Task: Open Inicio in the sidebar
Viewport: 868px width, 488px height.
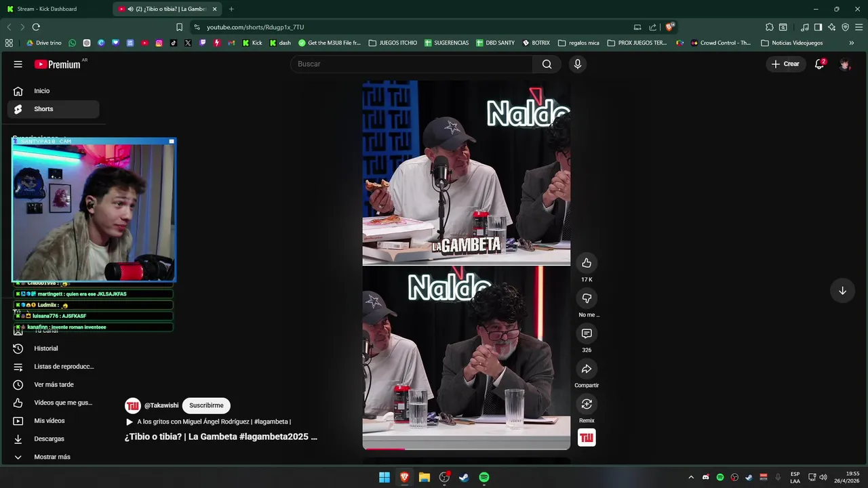Action: 53,91
